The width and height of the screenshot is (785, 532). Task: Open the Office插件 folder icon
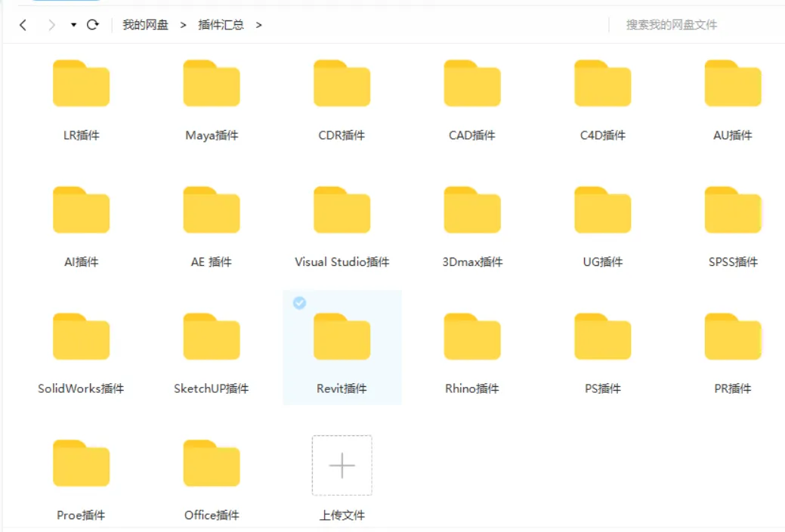pyautogui.click(x=212, y=463)
